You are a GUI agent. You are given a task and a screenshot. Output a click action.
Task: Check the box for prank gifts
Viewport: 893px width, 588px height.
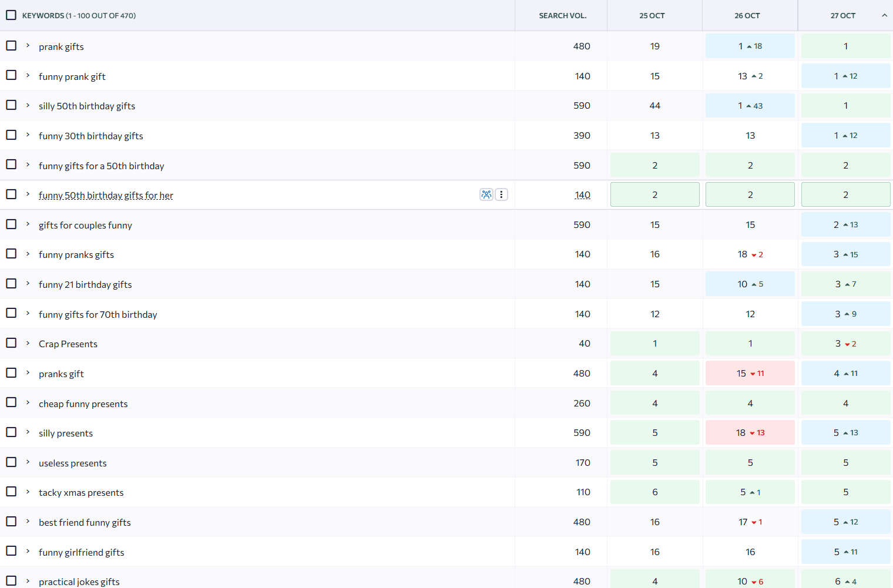[x=11, y=45]
